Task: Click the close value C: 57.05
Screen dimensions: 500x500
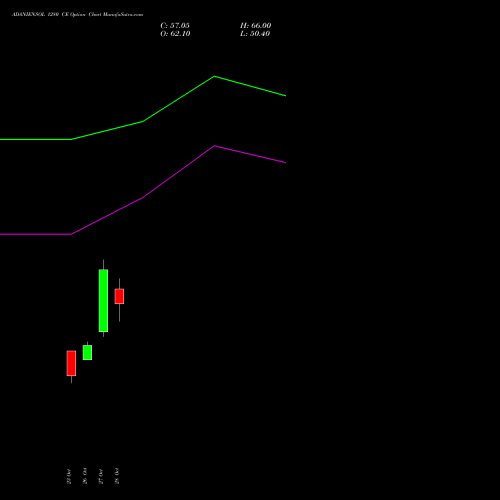Action: pyautogui.click(x=175, y=26)
